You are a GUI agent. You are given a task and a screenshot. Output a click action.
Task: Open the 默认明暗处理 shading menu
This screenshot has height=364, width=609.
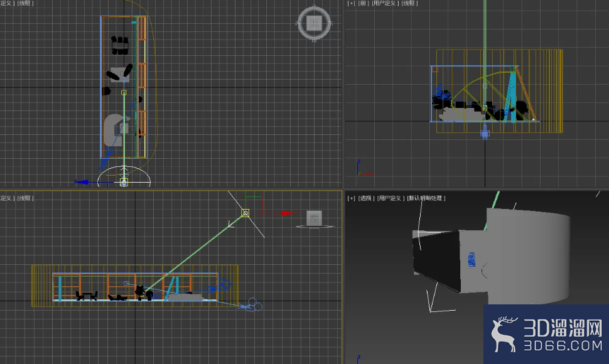[426, 198]
